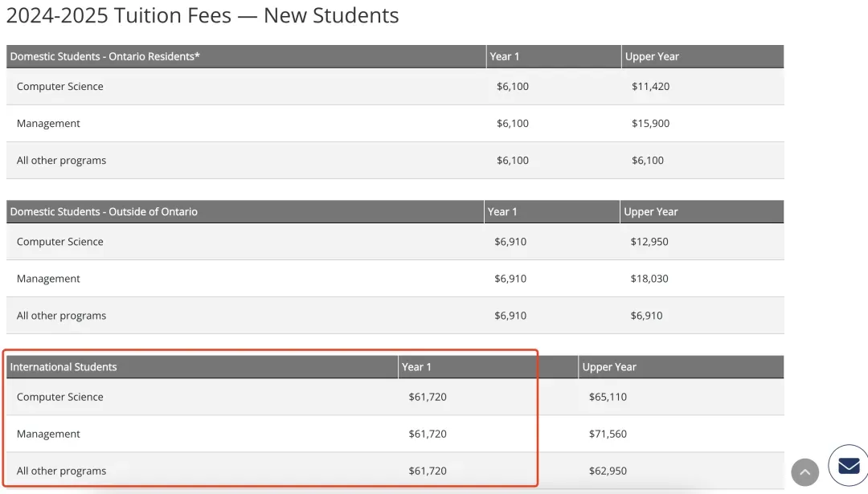This screenshot has height=494, width=868.
Task: Select the $18,030 Management upper year fee
Action: [649, 279]
